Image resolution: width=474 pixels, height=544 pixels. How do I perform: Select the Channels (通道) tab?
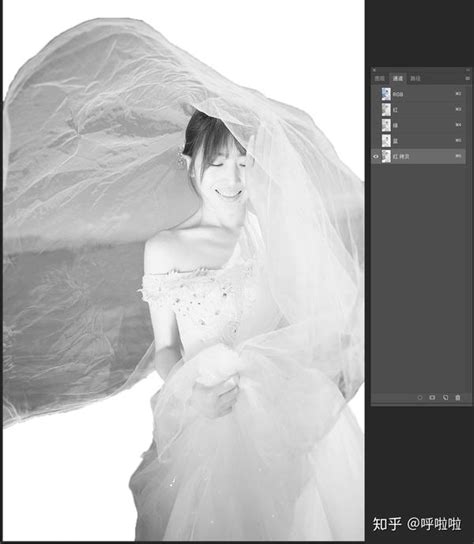[x=398, y=79]
